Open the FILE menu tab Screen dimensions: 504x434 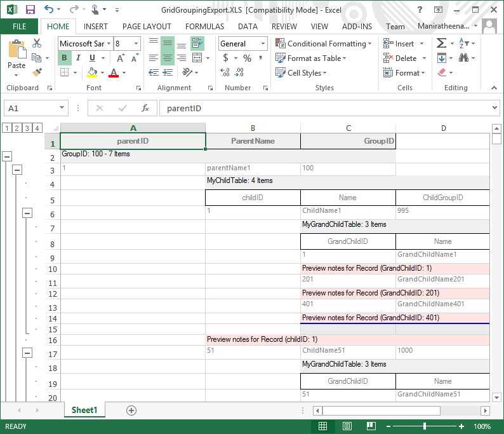(19, 26)
